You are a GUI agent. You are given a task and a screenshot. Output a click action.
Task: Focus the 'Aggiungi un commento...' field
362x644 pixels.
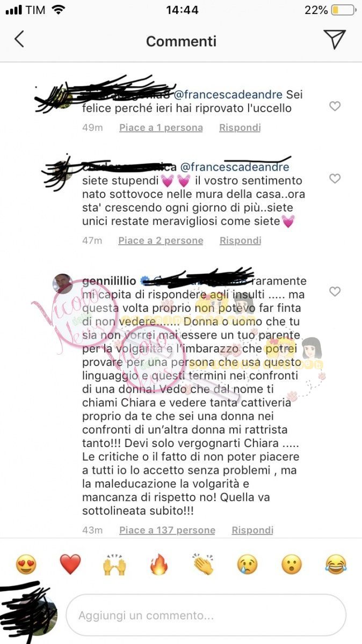206,616
